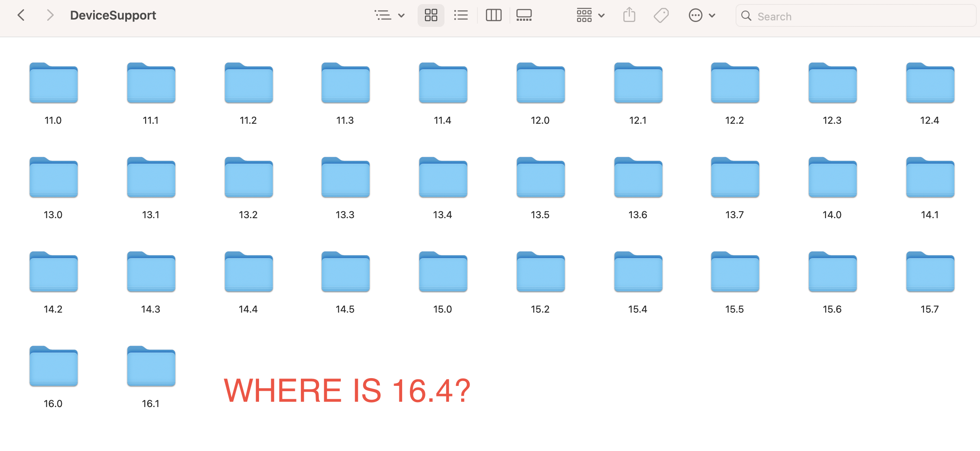The width and height of the screenshot is (980, 451).
Task: Click the 14.5 folder
Action: [x=345, y=272]
